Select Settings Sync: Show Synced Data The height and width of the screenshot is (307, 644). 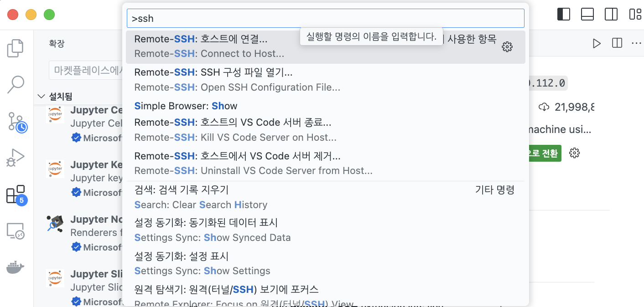(x=326, y=230)
